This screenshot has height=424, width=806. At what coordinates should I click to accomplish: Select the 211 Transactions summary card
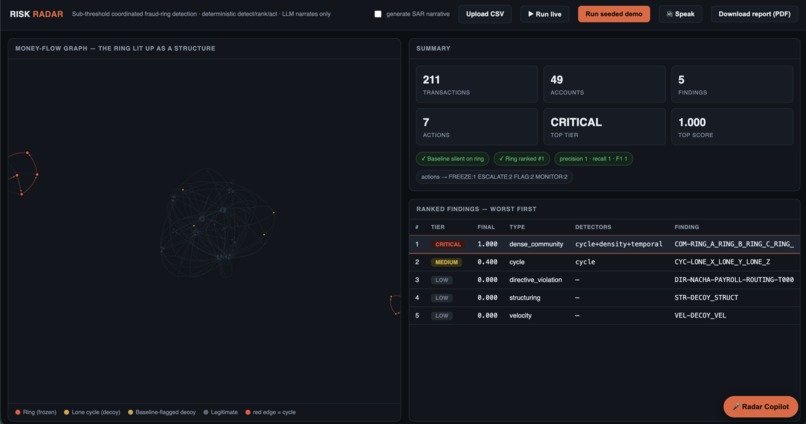[x=477, y=84]
